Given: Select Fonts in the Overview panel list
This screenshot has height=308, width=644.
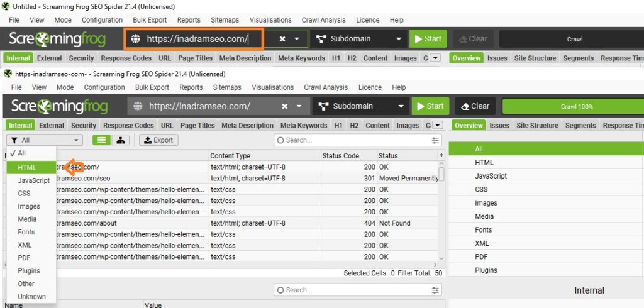Looking at the screenshot, I should (547, 230).
